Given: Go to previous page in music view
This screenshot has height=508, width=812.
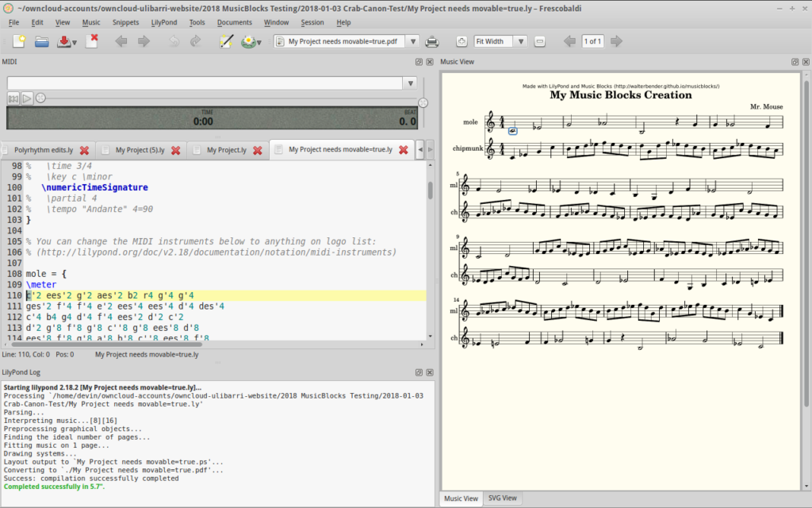Looking at the screenshot, I should 569,41.
